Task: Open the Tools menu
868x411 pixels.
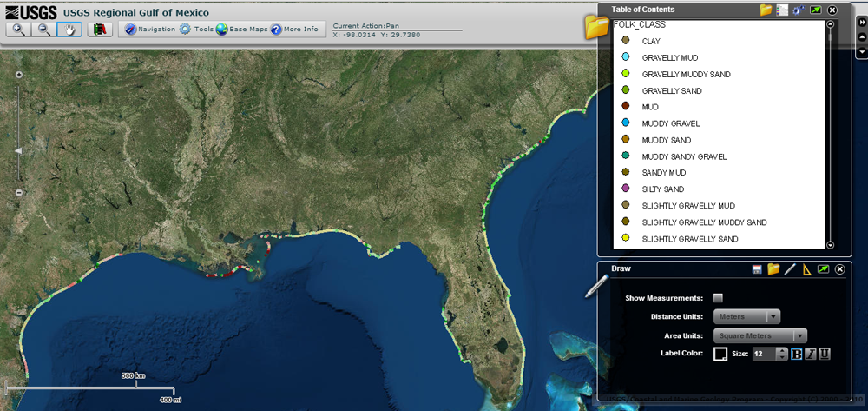Action: pos(197,30)
